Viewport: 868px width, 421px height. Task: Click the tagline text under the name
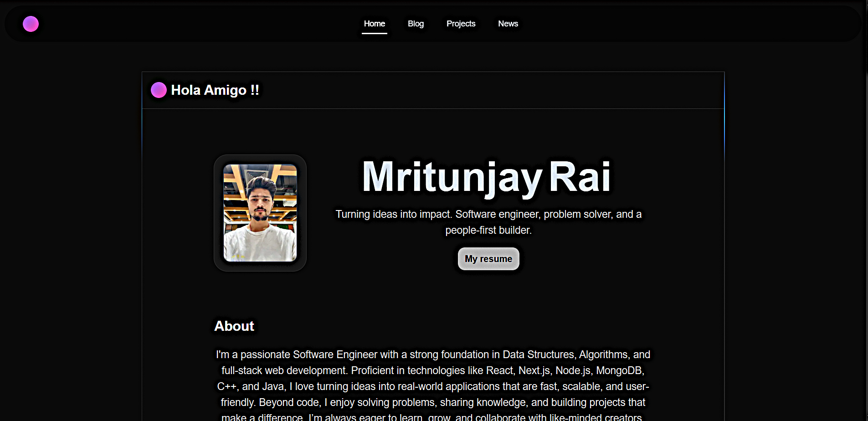click(488, 222)
